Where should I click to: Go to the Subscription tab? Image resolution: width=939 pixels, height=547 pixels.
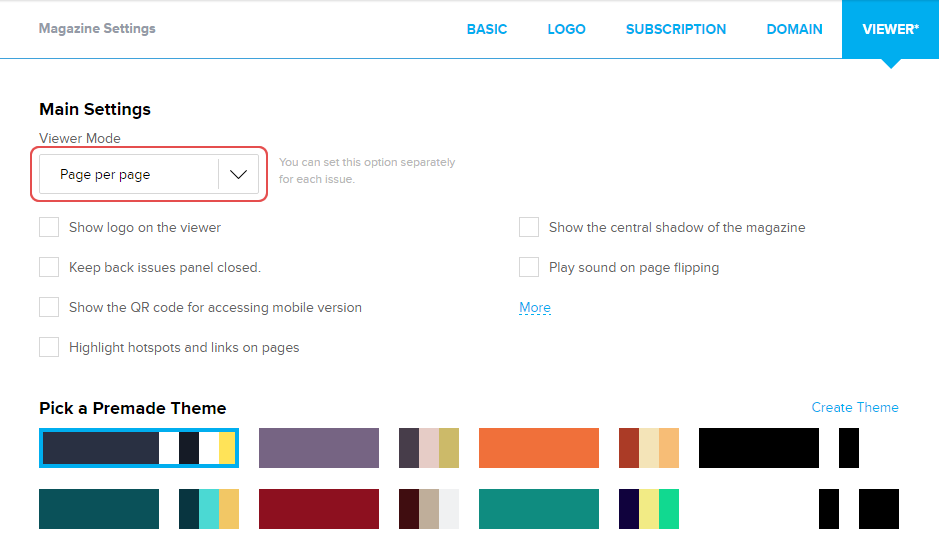676,29
